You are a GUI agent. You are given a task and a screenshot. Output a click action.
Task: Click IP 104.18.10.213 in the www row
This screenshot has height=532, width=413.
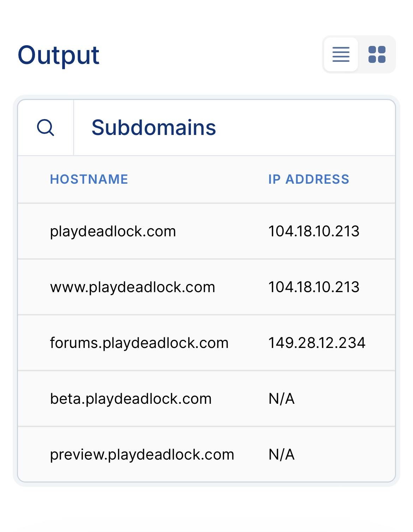point(314,287)
